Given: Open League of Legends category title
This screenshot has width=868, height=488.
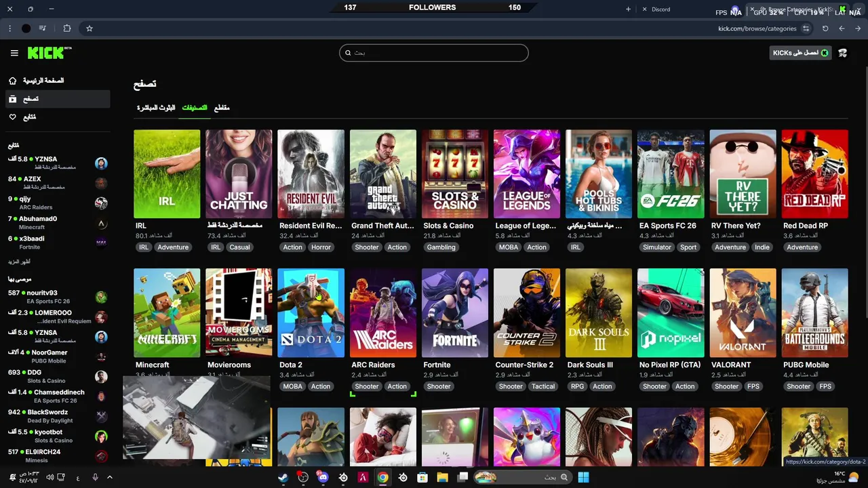Looking at the screenshot, I should click(526, 226).
